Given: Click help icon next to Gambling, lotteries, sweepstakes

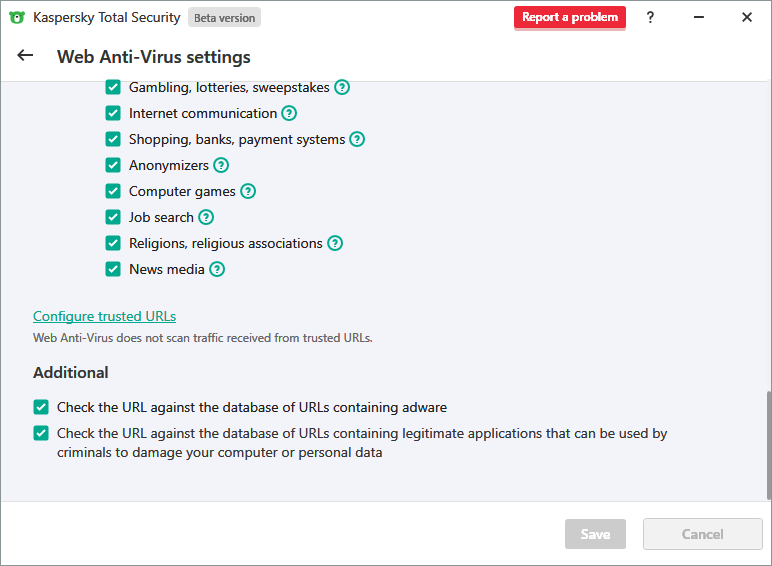Looking at the screenshot, I should (342, 87).
